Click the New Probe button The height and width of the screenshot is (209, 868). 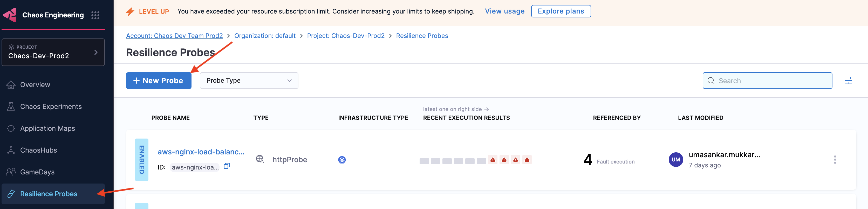coord(158,81)
